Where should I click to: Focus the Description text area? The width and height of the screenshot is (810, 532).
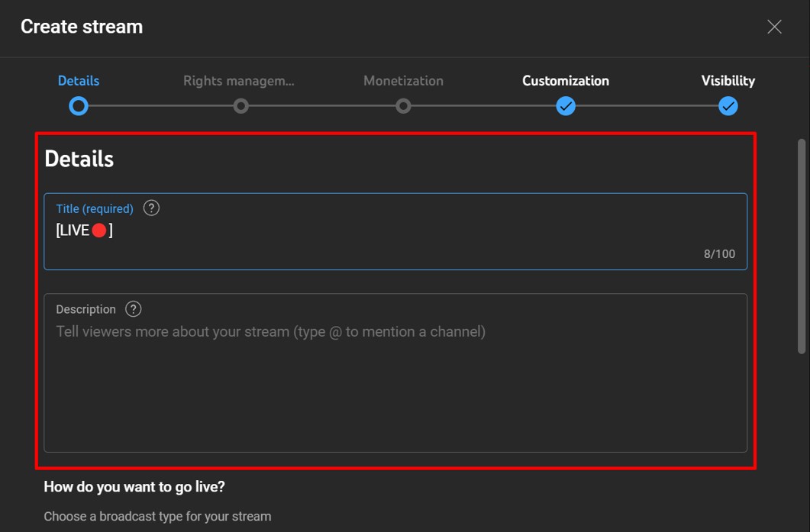[395, 373]
